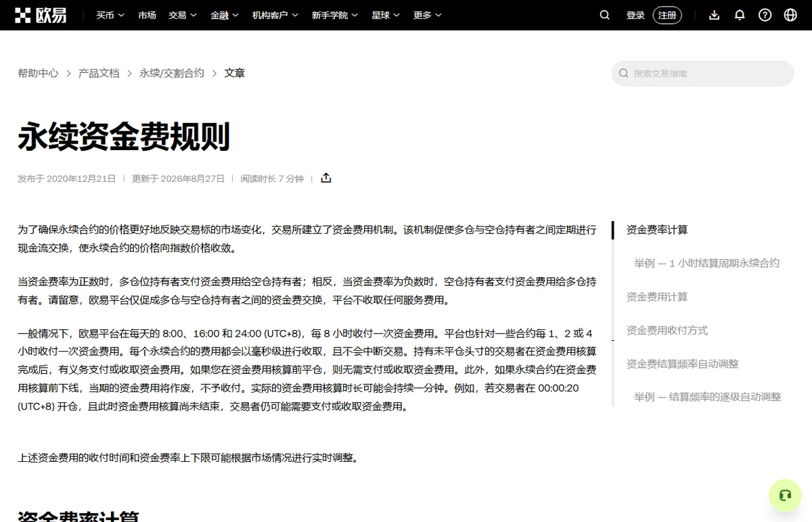
Task: Open the language globe icon
Action: 790,15
